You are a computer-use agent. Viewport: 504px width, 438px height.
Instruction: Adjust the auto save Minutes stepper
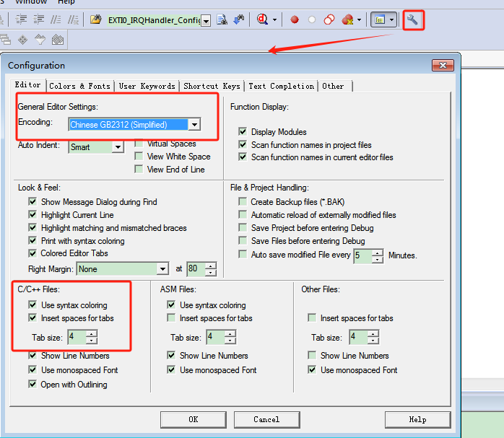coord(378,256)
